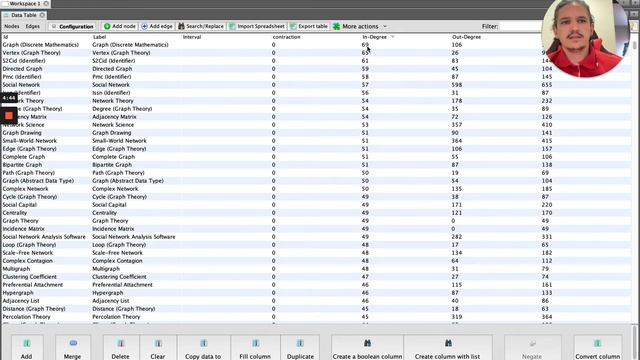Image resolution: width=640 pixels, height=360 pixels.
Task: Select the Data Table tab
Action: point(24,15)
